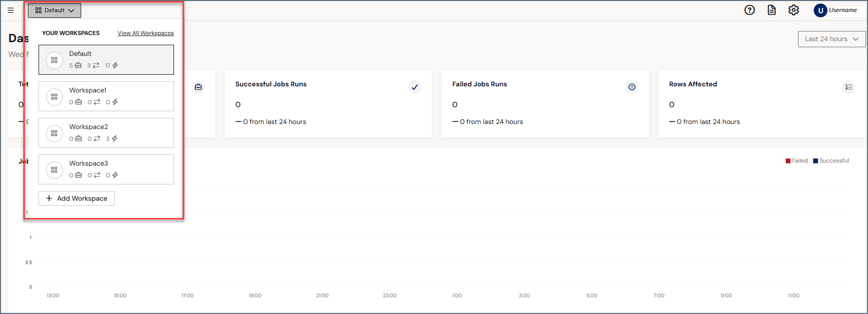
Task: Click the Workspace1 grid icon
Action: (54, 97)
